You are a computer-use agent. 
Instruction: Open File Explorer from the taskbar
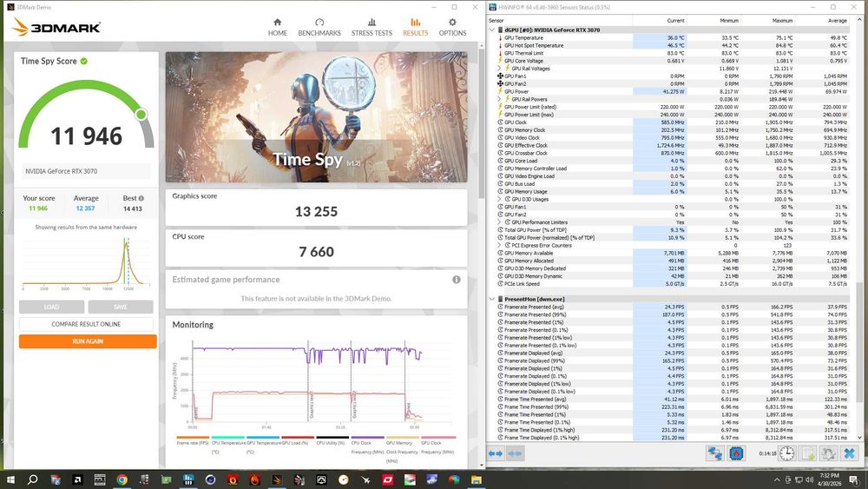[476, 479]
